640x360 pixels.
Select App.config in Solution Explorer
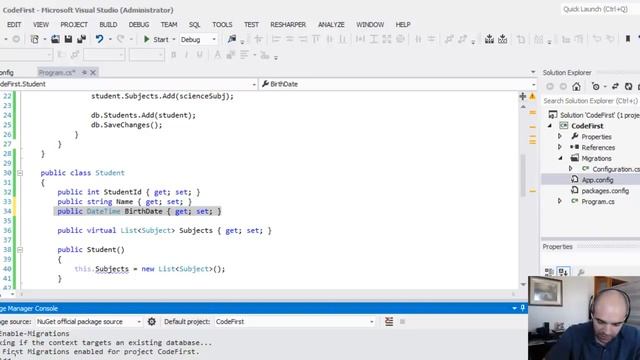pyautogui.click(x=598, y=180)
